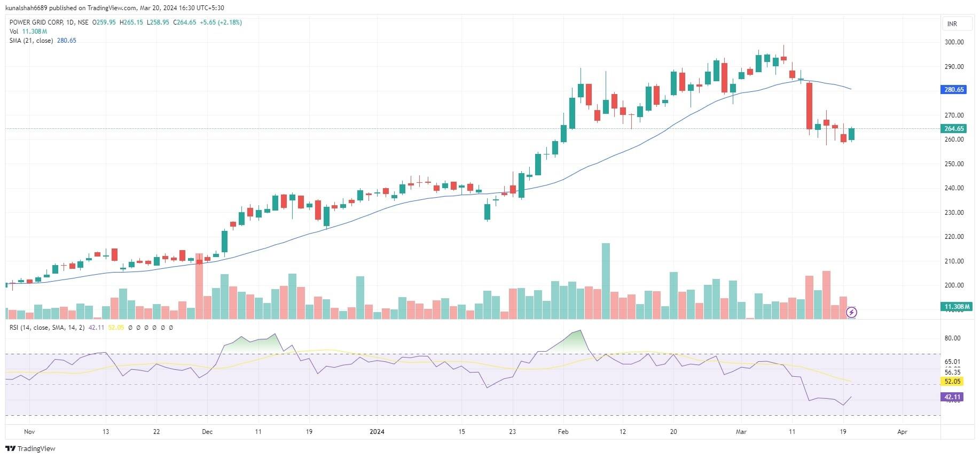Click the purple 42.11 RSI axis tag
The height and width of the screenshot is (458, 980).
[x=953, y=397]
